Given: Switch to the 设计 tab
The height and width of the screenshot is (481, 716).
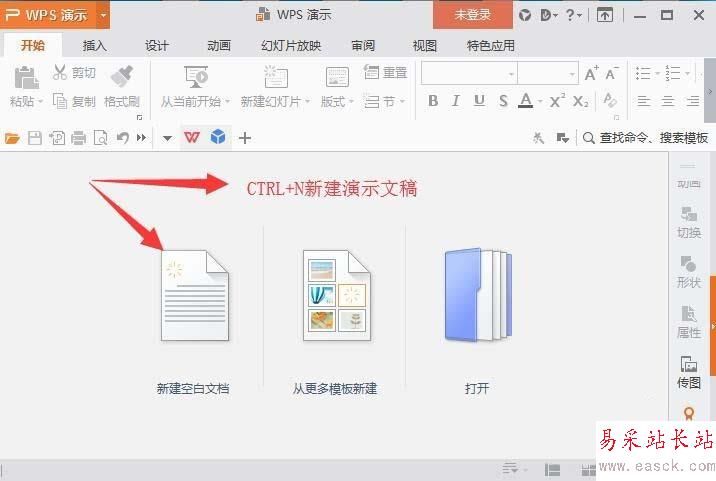Looking at the screenshot, I should coord(157,46).
